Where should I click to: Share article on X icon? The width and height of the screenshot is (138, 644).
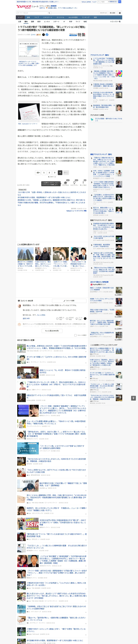(x=44, y=35)
